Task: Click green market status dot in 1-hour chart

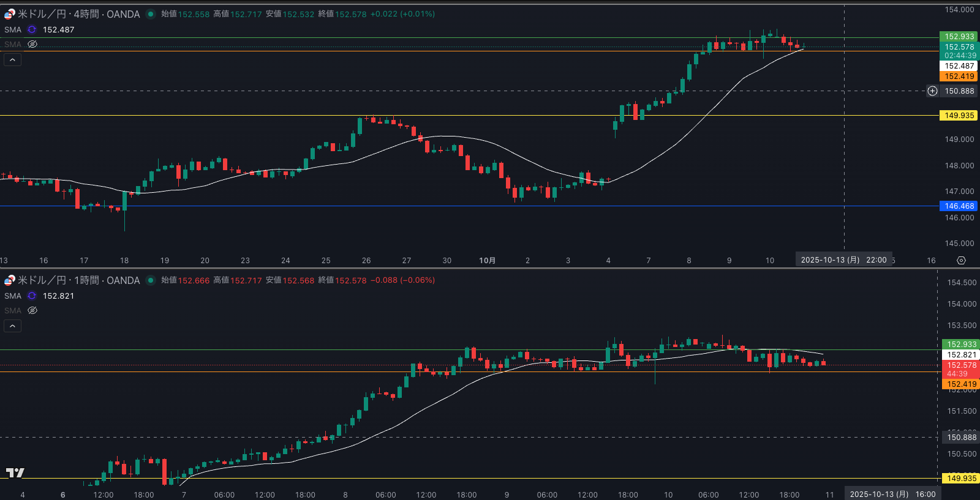Action: [x=151, y=280]
